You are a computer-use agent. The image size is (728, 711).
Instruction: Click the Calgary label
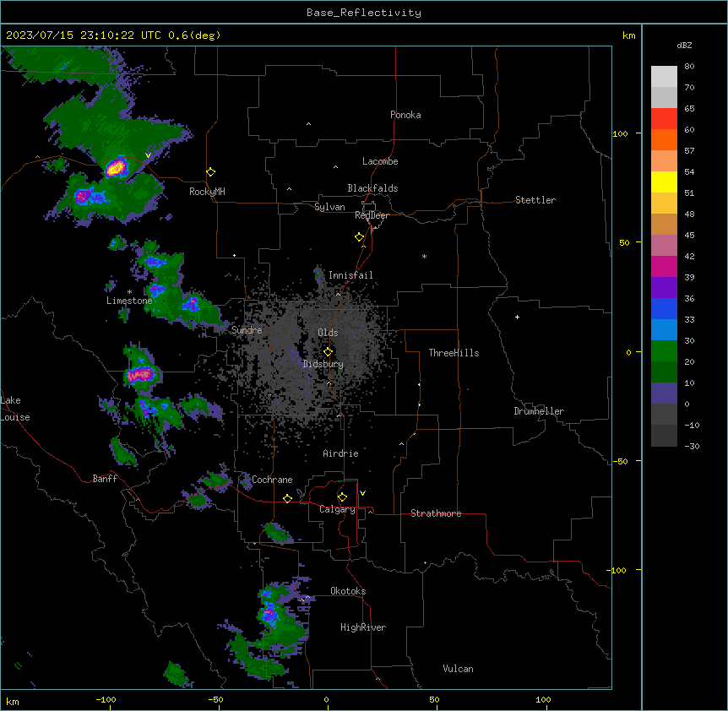click(337, 509)
